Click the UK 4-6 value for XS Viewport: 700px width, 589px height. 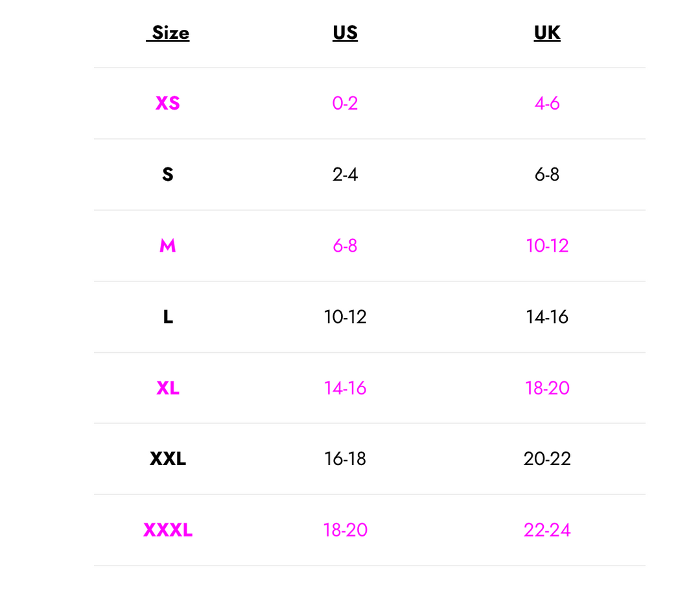click(547, 103)
